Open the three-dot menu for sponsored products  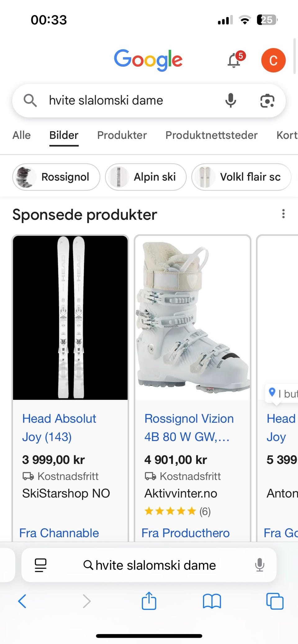click(x=283, y=214)
